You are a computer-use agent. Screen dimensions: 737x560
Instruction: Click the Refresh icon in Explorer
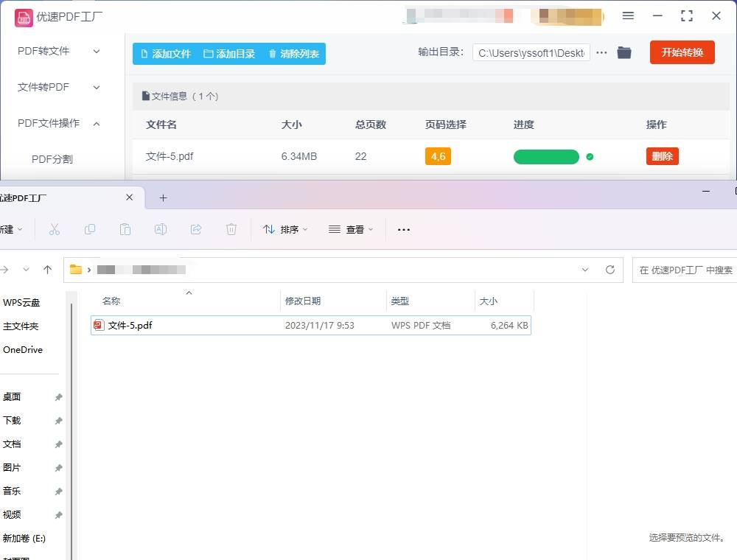coord(610,270)
